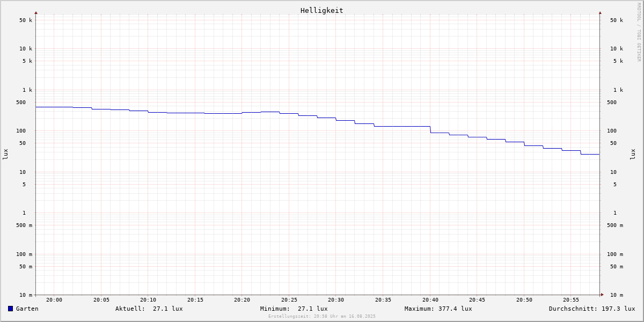Click the 20:45 time axis label
644x322 pixels.
tap(477, 300)
